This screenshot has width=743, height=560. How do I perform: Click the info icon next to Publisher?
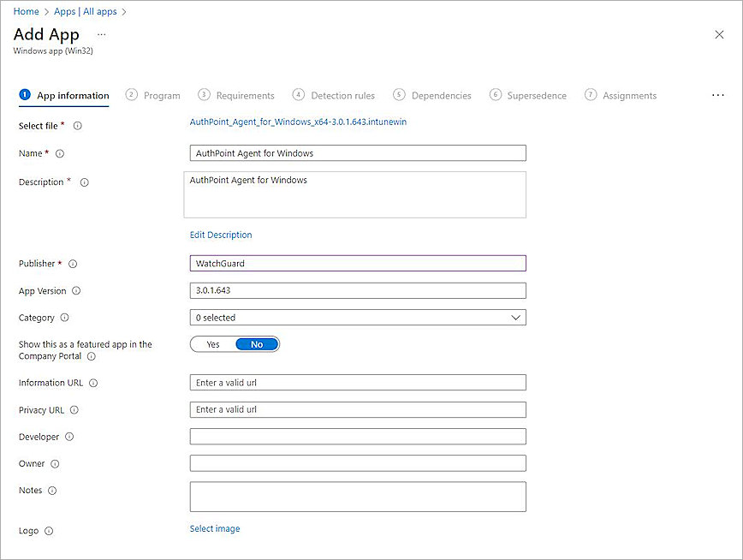pyautogui.click(x=73, y=264)
